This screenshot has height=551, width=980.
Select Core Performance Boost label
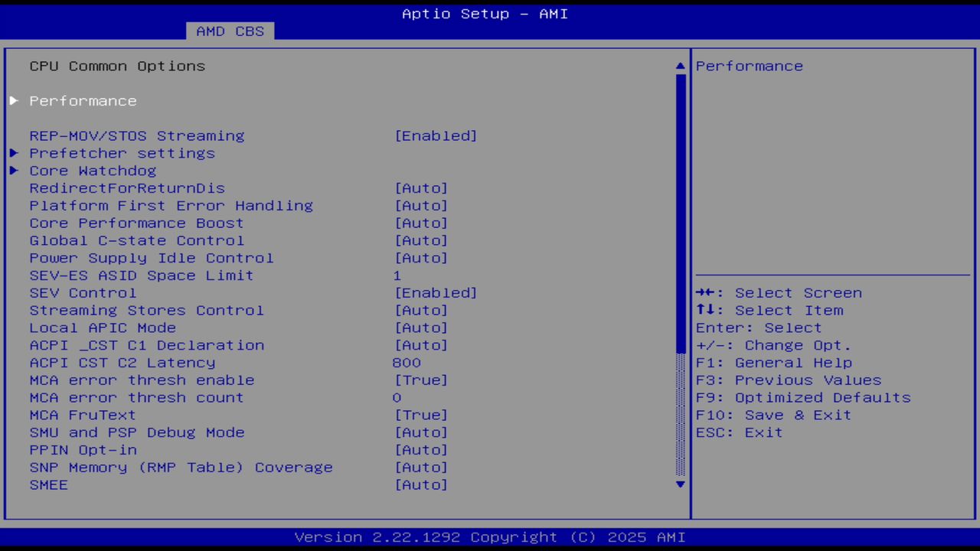point(137,223)
